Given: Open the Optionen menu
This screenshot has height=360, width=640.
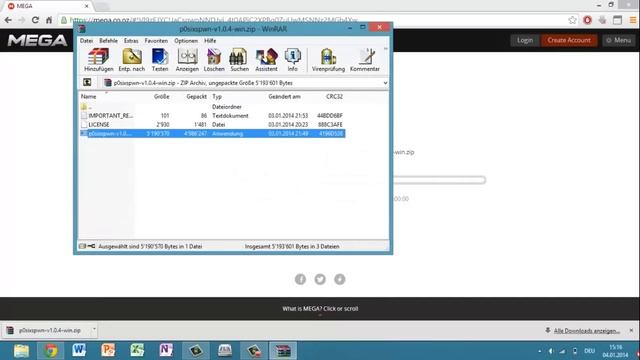Looking at the screenshot, I should coord(186,41).
